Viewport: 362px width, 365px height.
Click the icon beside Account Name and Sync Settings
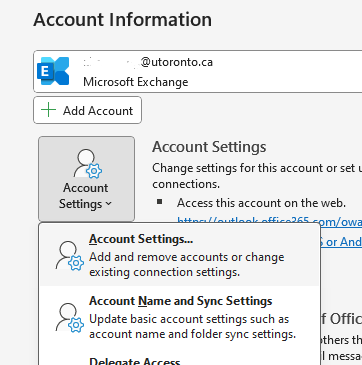[x=69, y=318]
